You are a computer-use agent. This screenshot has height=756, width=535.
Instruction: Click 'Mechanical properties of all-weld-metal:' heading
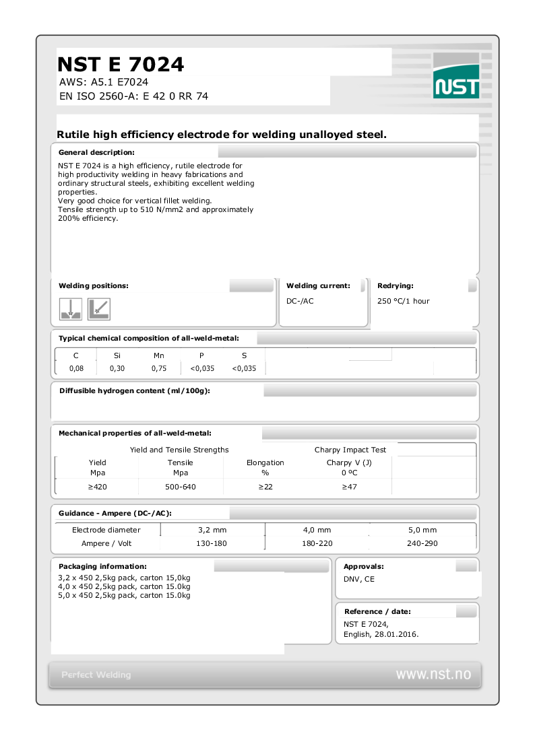[135, 434]
